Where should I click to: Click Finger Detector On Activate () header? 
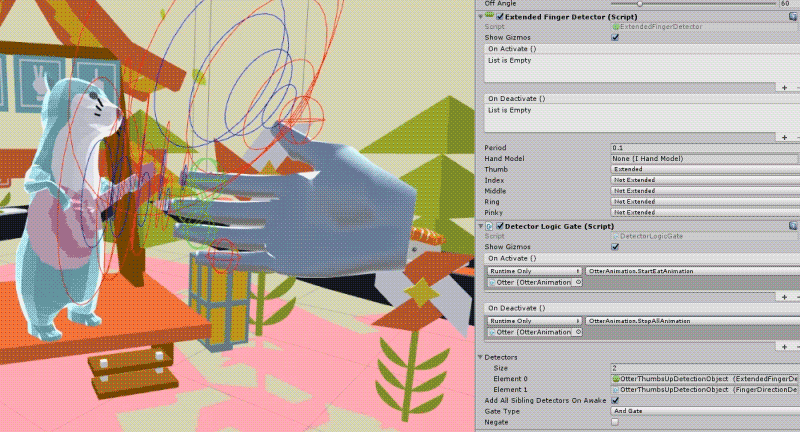(512, 49)
